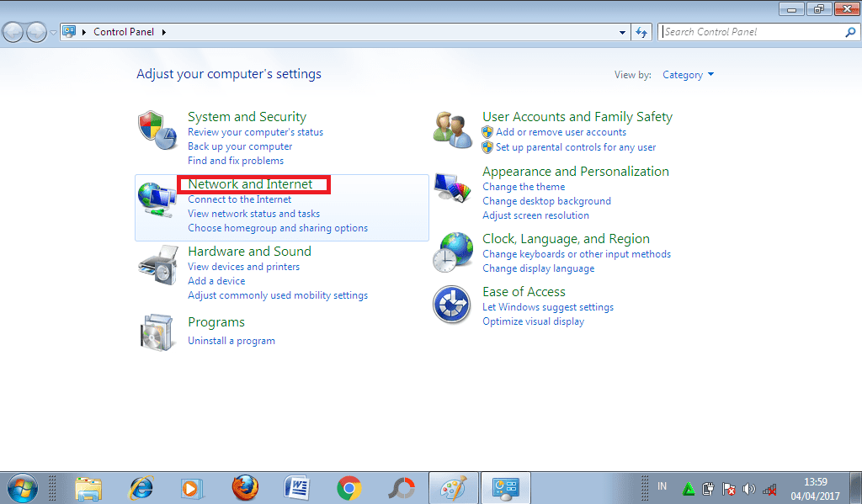862x504 pixels.
Task: Click the search magnifier icon
Action: pos(850,33)
